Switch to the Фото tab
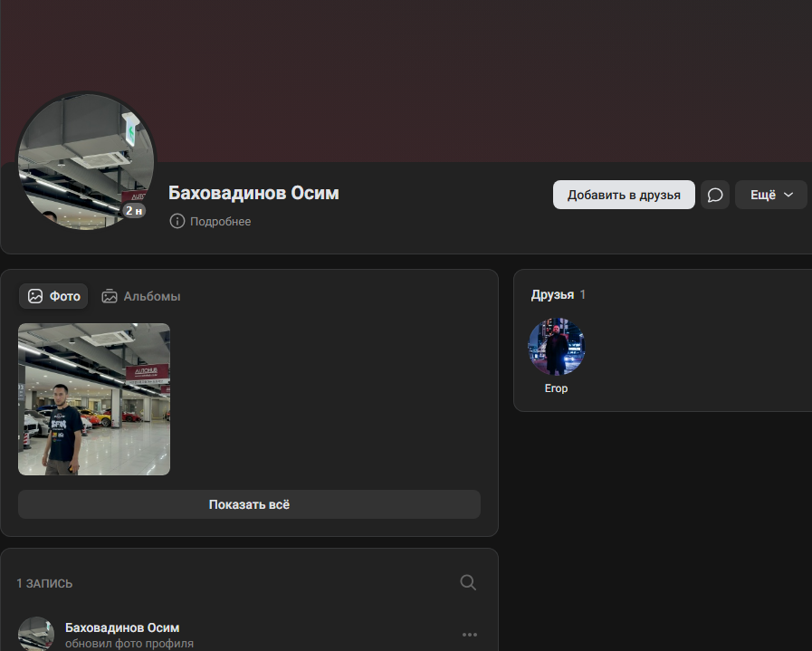 click(53, 296)
